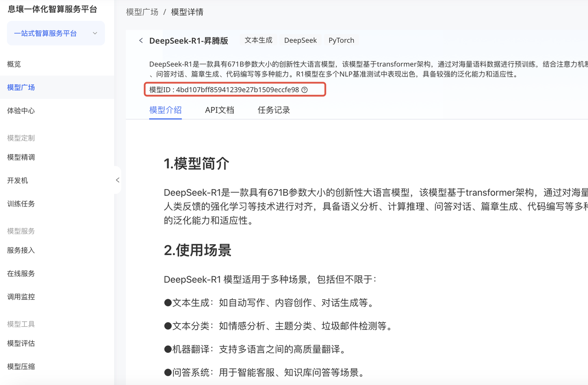
Task: Click the help icon next to the model ID
Action: point(305,90)
